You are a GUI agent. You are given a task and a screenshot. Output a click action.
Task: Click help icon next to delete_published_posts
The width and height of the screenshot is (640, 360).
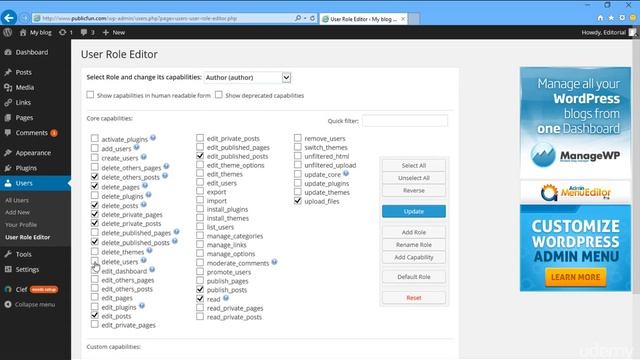coord(175,241)
